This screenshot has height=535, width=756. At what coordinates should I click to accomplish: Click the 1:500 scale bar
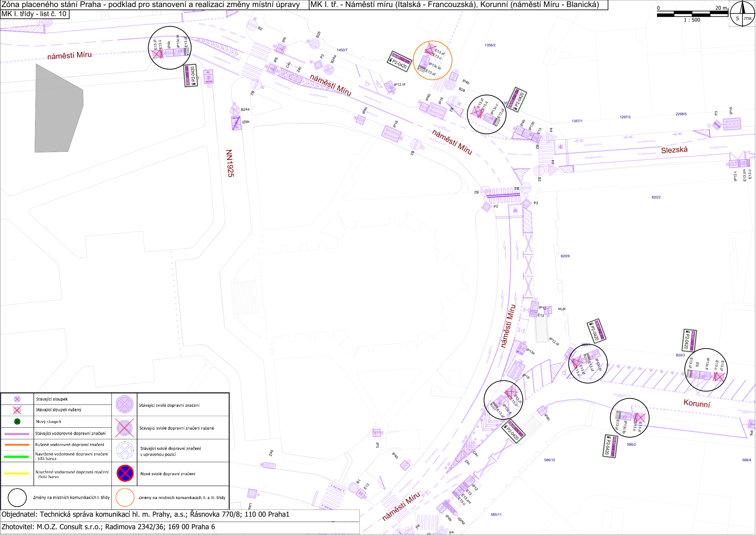tap(692, 14)
